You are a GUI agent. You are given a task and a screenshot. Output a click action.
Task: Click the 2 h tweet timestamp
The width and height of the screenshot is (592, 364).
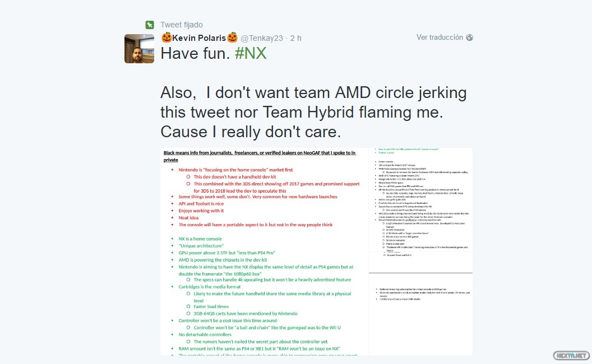point(295,38)
